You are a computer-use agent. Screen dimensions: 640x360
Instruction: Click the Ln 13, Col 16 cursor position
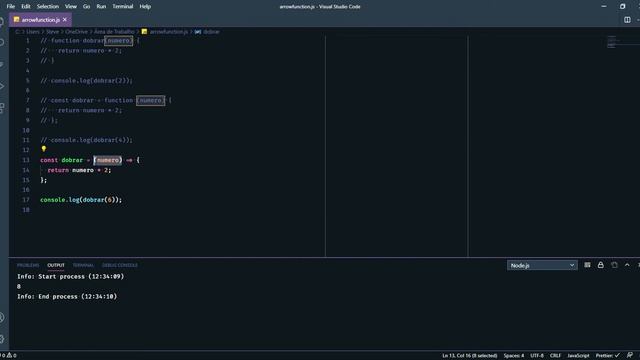[470, 356]
